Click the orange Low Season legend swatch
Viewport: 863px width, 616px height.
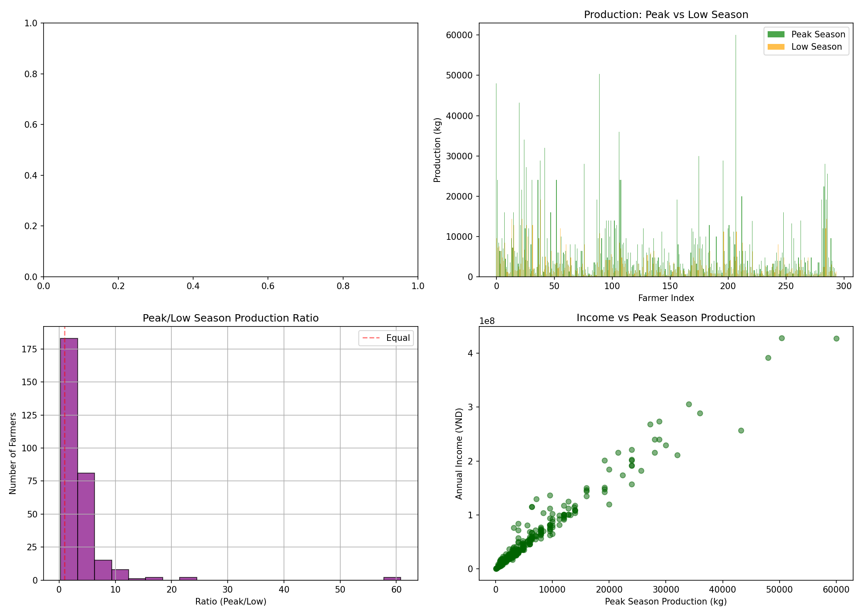[776, 47]
